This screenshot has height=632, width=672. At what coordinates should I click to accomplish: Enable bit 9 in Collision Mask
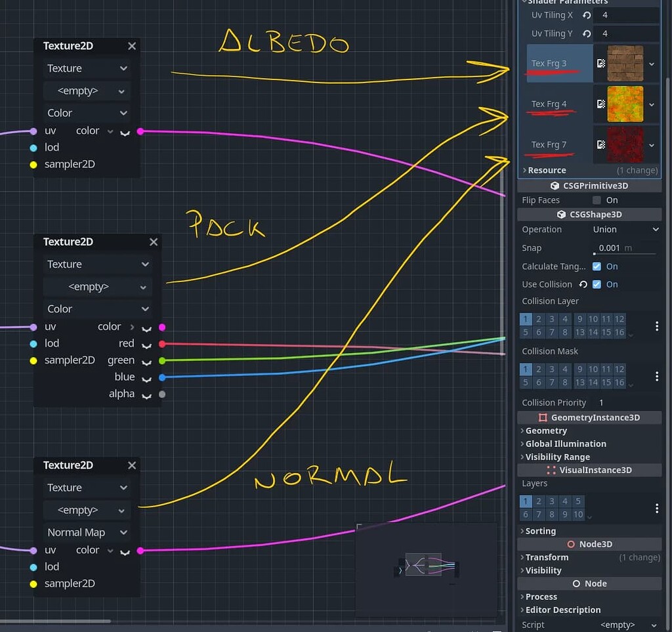pos(579,369)
